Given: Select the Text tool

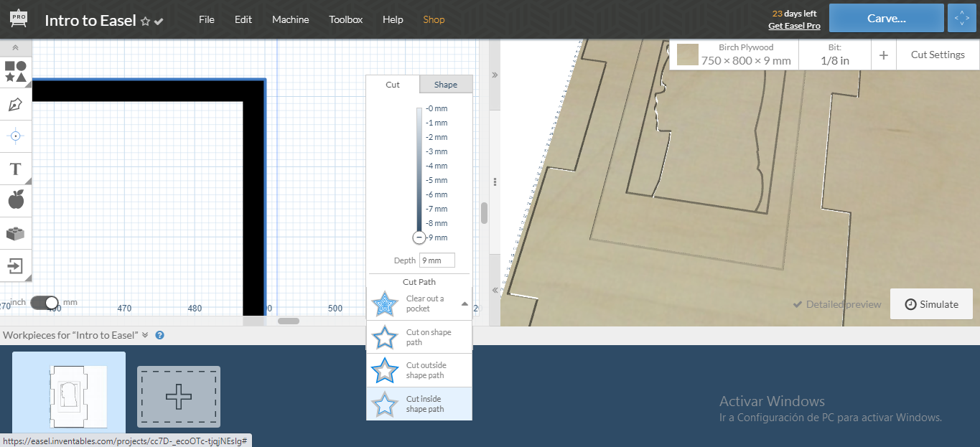Looking at the screenshot, I should tap(16, 169).
